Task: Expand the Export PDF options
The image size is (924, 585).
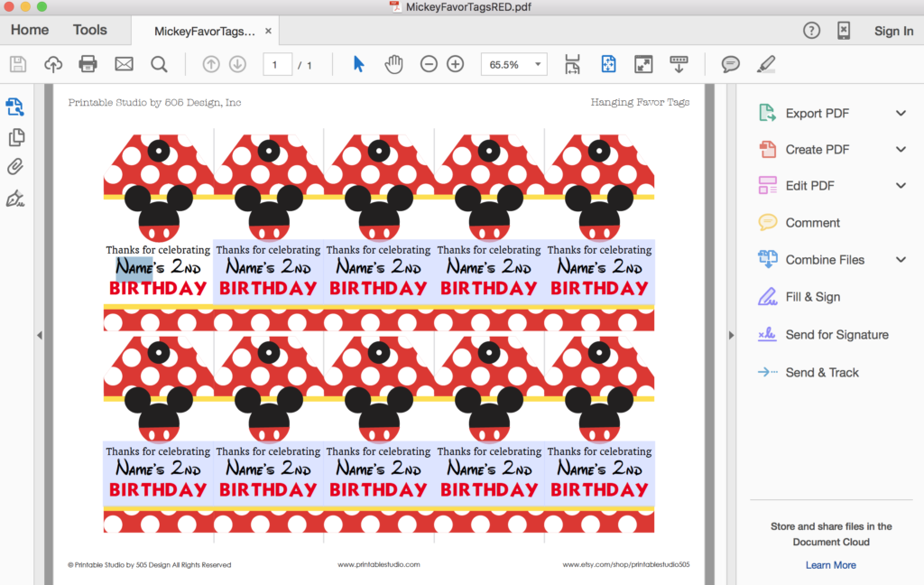Action: click(x=901, y=113)
